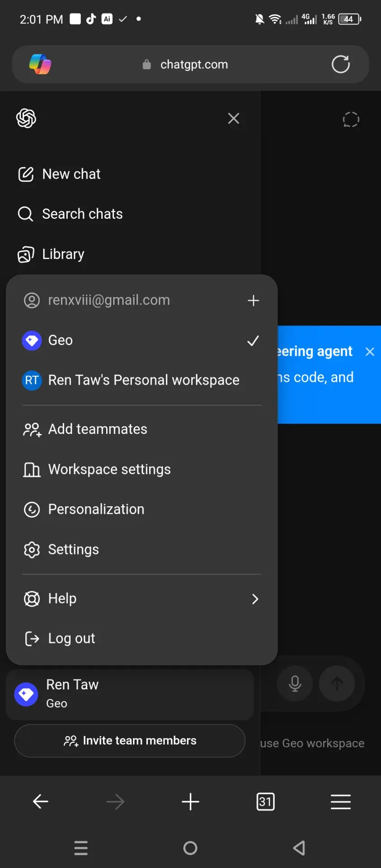Screen dimensions: 381x868
Task: Open the browser hamburger menu
Action: point(340,802)
